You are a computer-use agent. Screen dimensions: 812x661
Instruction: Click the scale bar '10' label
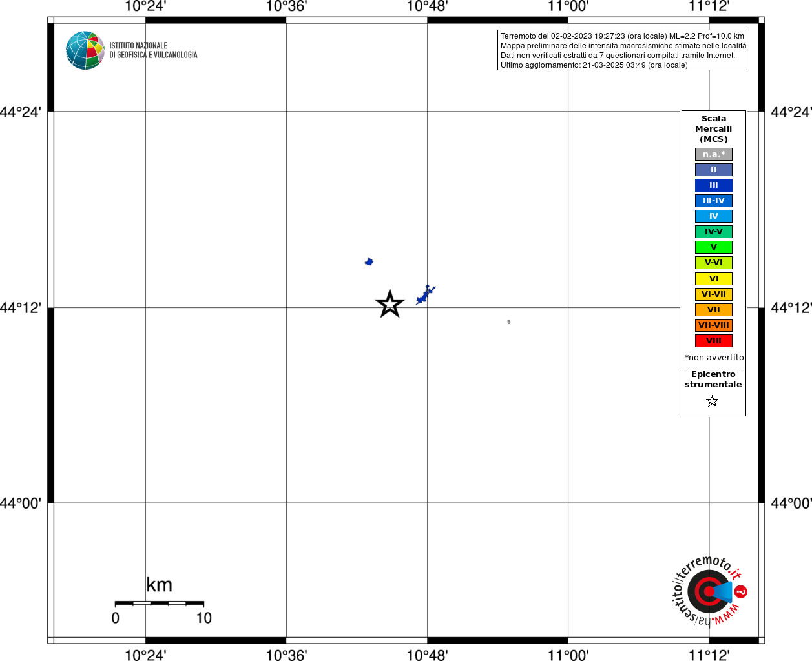pos(204,618)
